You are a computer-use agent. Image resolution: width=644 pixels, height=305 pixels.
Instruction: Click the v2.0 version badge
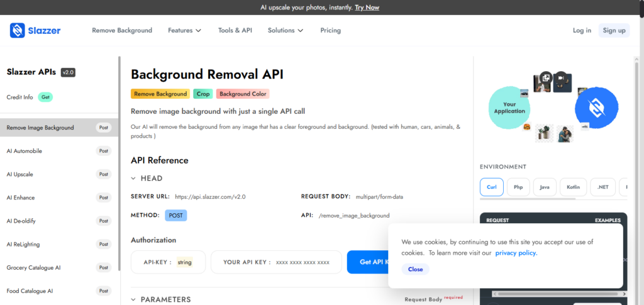[68, 73]
